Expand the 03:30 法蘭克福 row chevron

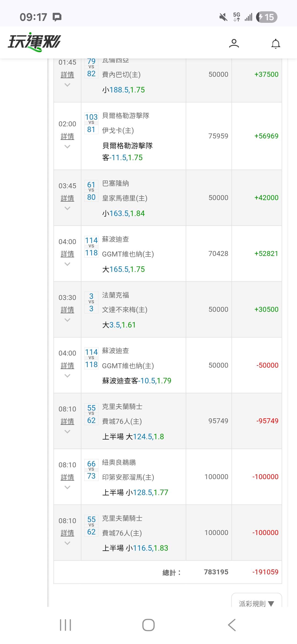[67, 320]
